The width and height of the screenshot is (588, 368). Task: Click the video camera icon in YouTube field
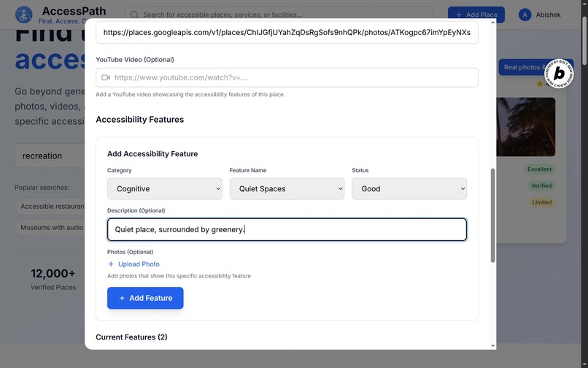pos(106,77)
